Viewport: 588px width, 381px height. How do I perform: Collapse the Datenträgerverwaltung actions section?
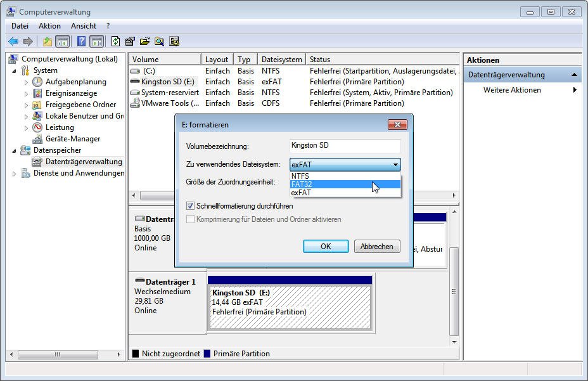(574, 75)
